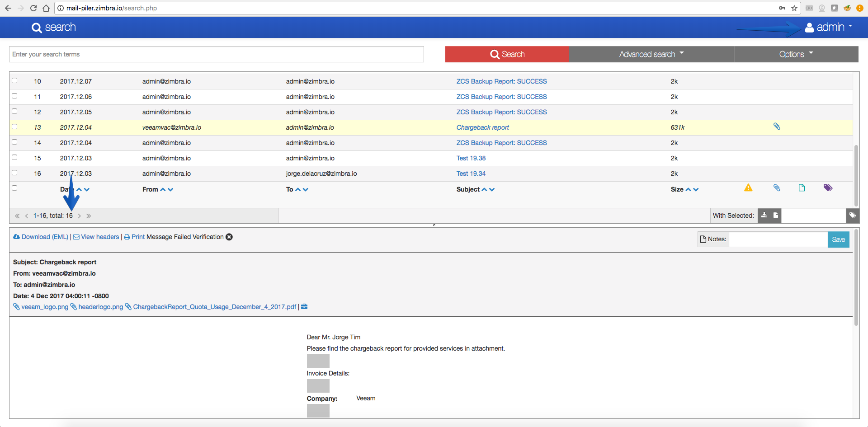Sort the Subject column ascending

[484, 190]
